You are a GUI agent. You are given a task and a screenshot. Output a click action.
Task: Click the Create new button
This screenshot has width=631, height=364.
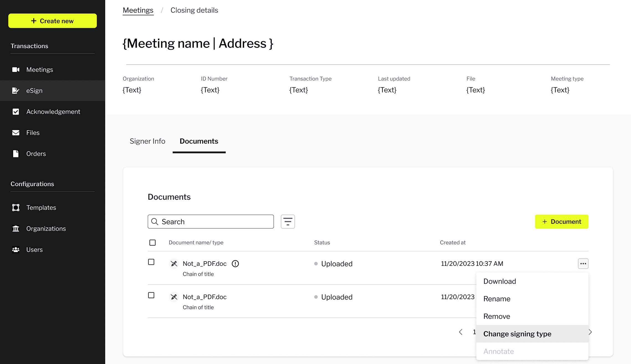pyautogui.click(x=53, y=21)
